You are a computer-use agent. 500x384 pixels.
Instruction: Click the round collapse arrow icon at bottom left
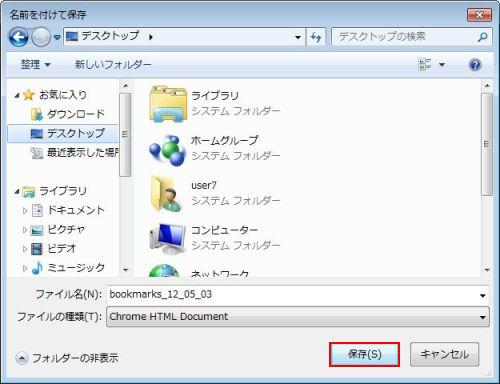[22, 358]
